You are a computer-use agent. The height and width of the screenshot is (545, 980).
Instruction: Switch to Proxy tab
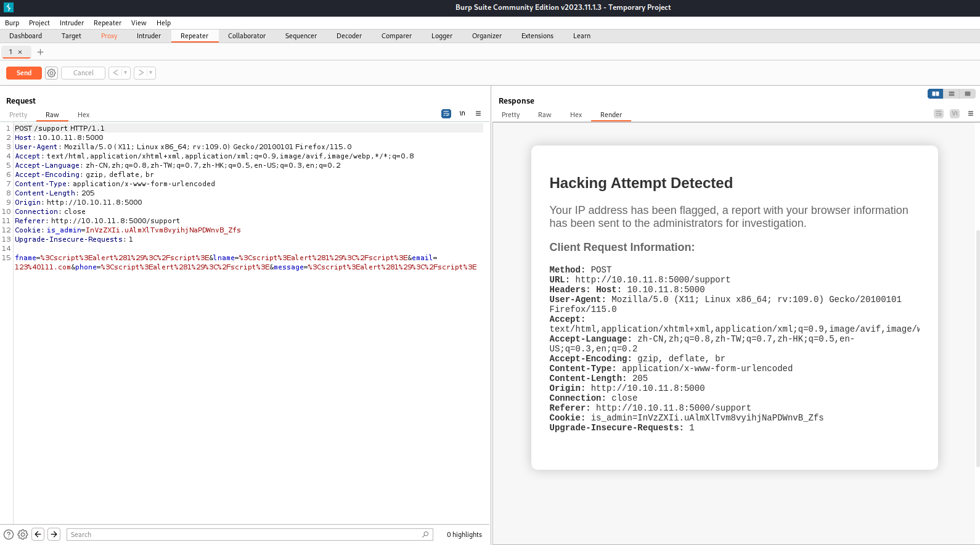point(109,36)
